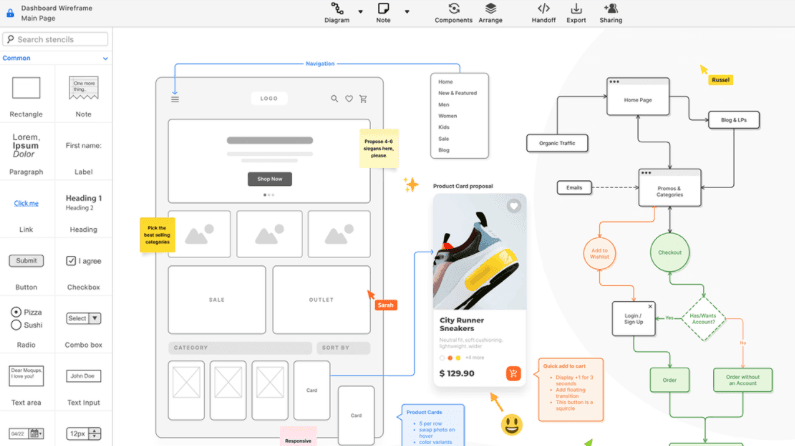Pick the Rectangle stencil
795x446 pixels.
click(26, 88)
